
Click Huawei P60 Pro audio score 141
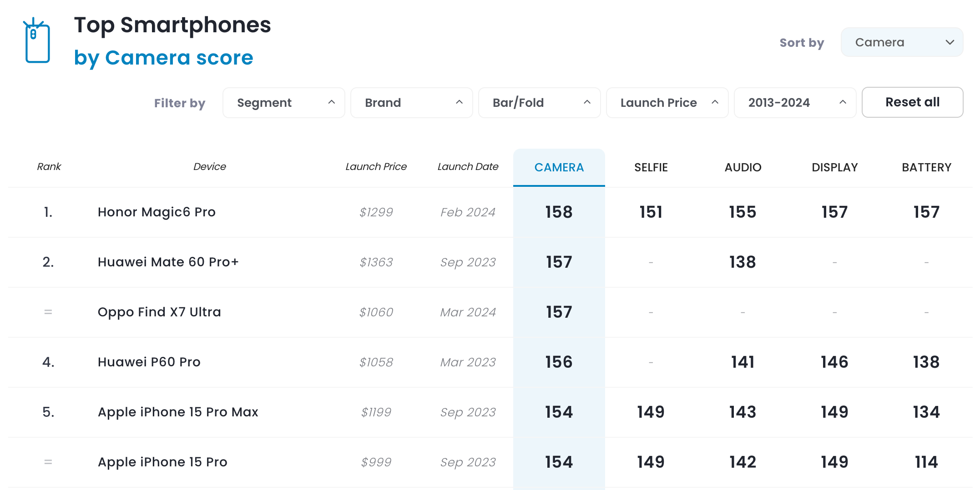tap(743, 362)
